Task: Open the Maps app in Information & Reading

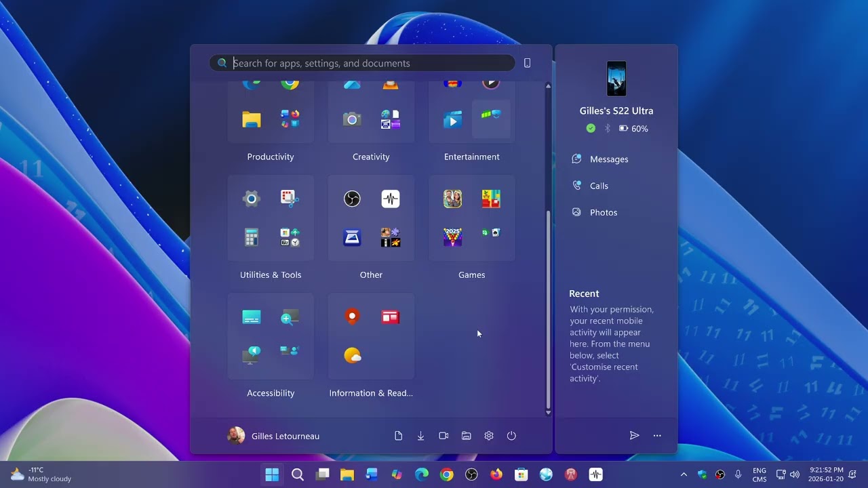Action: click(x=352, y=317)
